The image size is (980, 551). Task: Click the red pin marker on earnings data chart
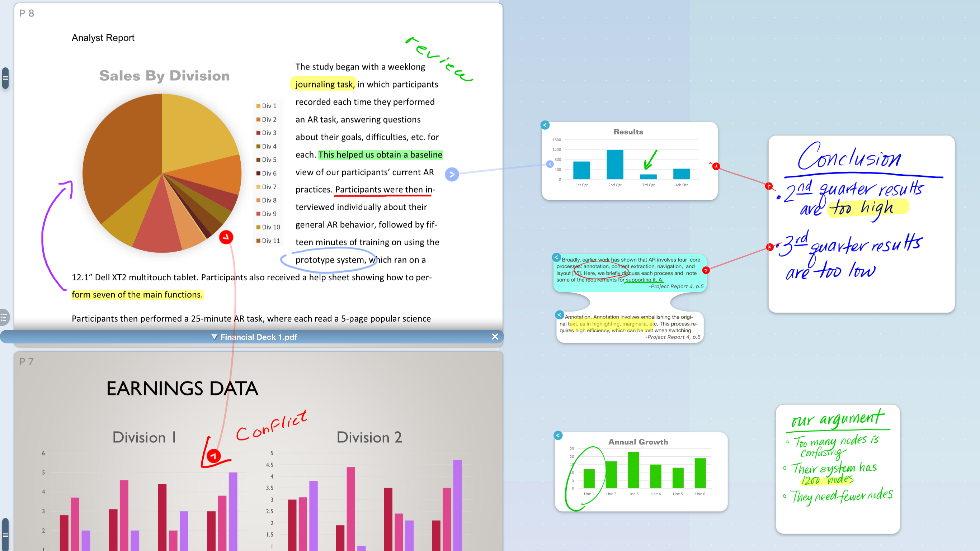(213, 455)
